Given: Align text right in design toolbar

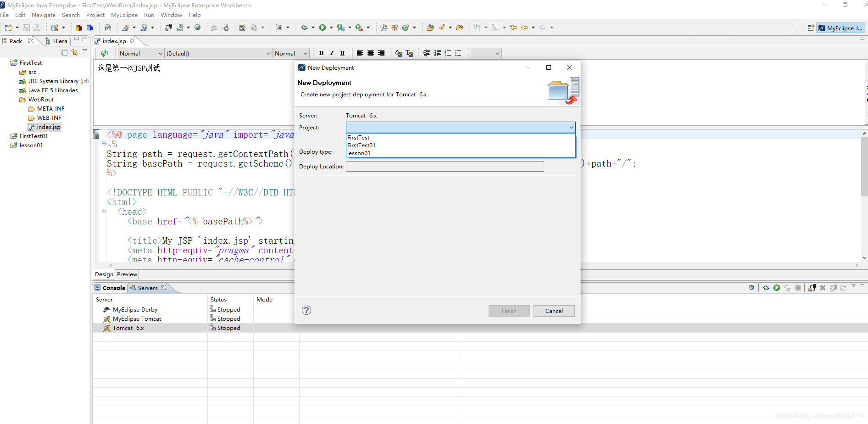Looking at the screenshot, I should coord(381,53).
